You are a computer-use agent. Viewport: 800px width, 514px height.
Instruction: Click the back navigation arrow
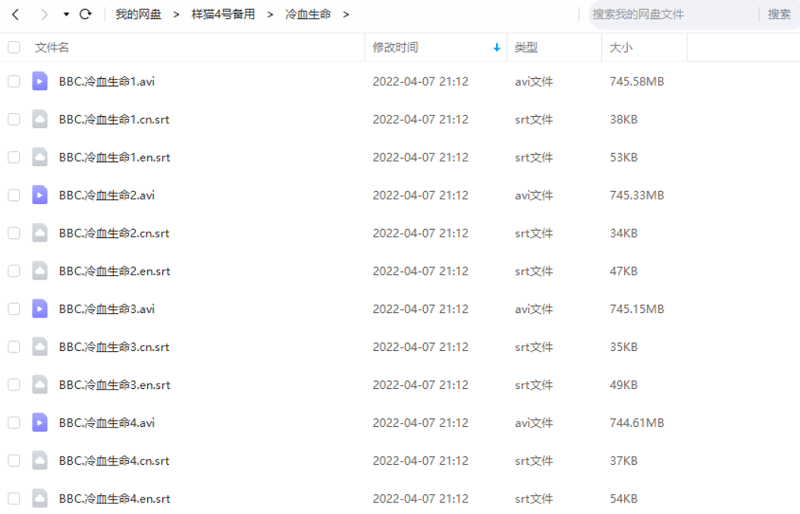tap(15, 15)
